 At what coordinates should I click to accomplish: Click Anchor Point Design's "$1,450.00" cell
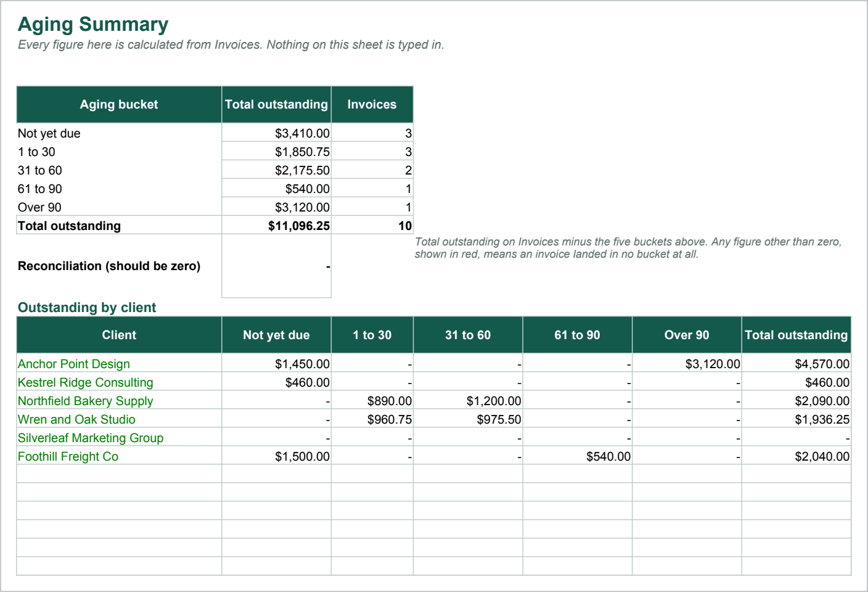[x=276, y=364]
